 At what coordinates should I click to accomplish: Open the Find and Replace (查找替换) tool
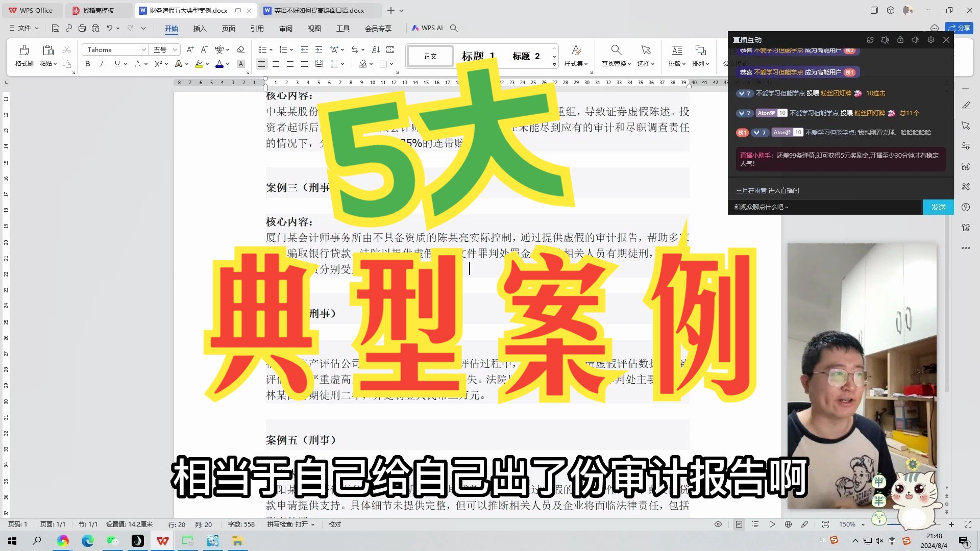pos(616,56)
